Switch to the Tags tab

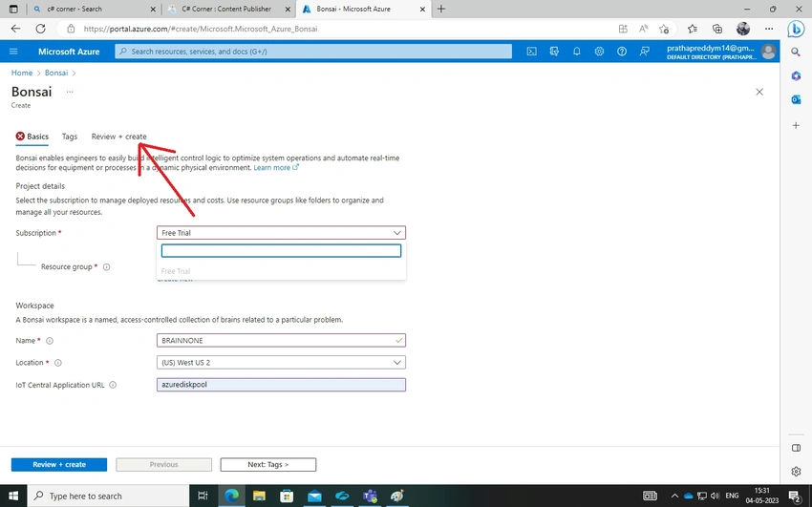[70, 137]
